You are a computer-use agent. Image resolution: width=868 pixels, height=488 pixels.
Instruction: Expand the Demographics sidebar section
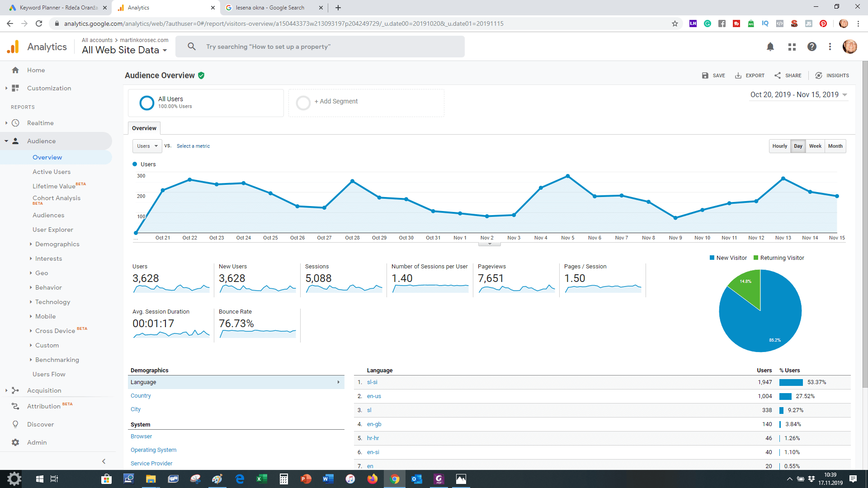(x=57, y=244)
